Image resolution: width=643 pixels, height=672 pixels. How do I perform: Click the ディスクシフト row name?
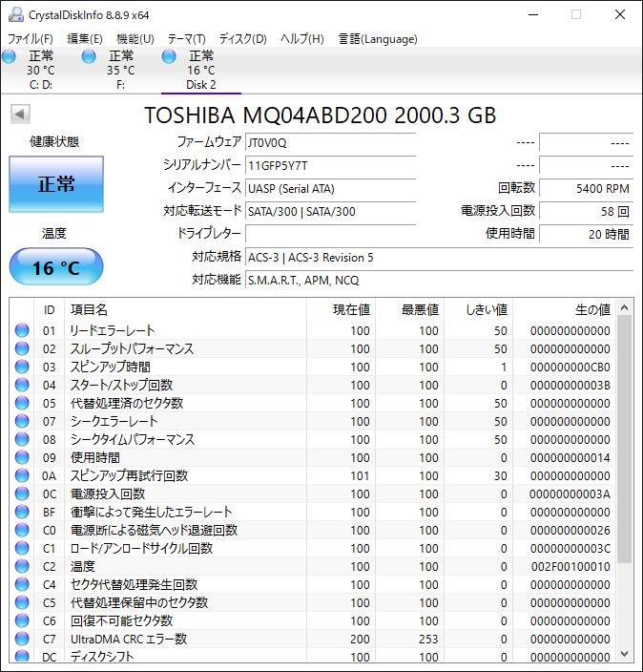(x=102, y=656)
